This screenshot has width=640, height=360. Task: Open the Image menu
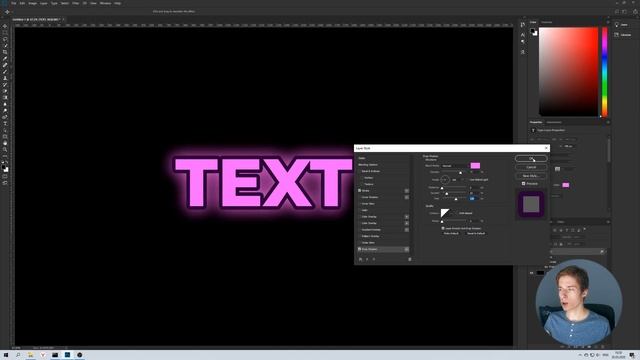click(x=32, y=3)
